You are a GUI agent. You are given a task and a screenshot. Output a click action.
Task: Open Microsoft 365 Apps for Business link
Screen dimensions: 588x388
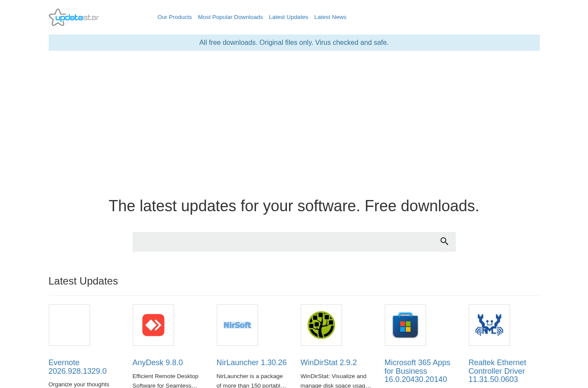pos(417,371)
